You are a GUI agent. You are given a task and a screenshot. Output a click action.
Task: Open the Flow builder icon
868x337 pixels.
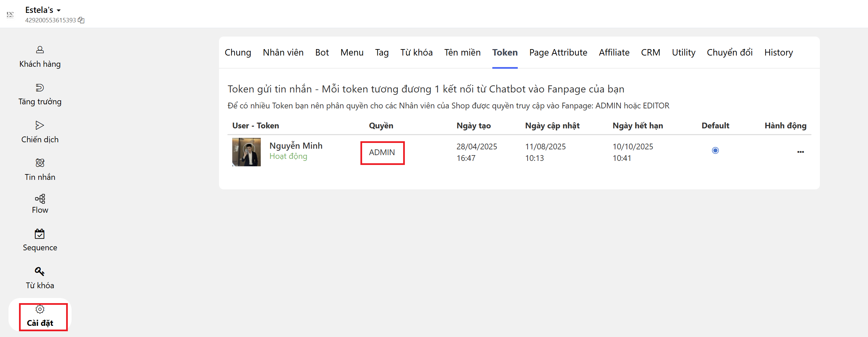pos(40,198)
